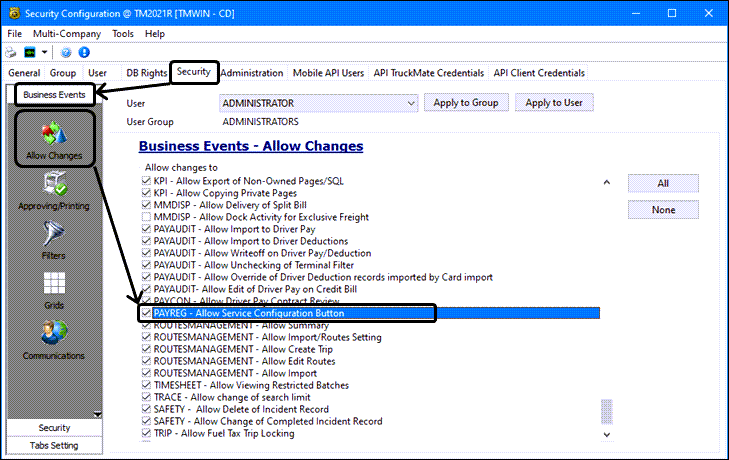Viewport: 729px width, 460px height.
Task: Click the sidebar scroll-down arrow below Communications
Action: pyautogui.click(x=97, y=413)
